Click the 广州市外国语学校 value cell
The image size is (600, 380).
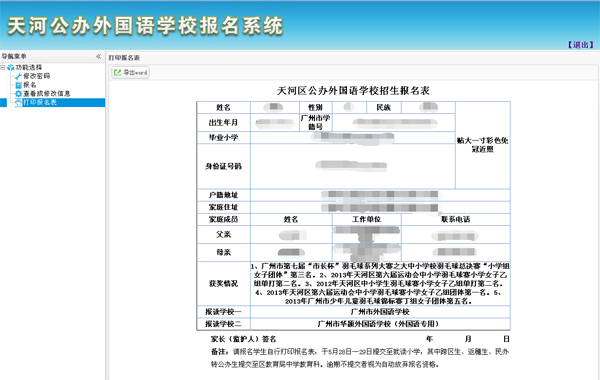(380, 312)
